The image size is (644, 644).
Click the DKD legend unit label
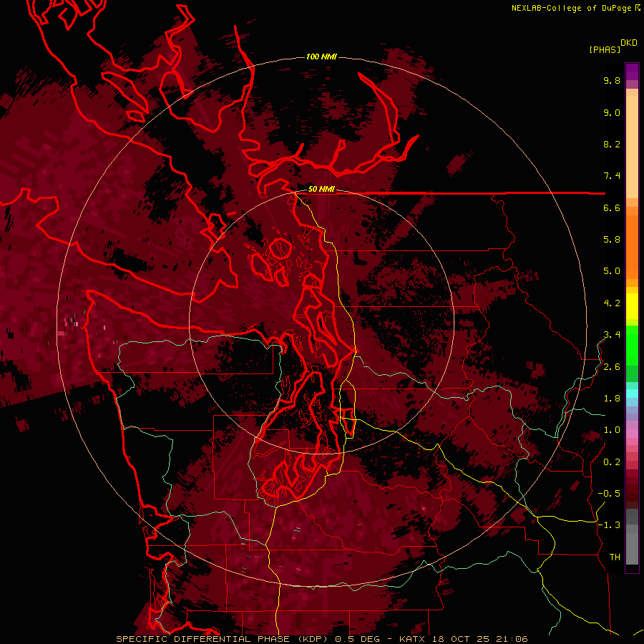pyautogui.click(x=628, y=43)
